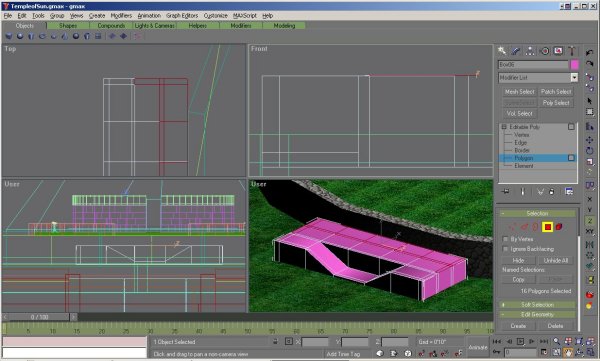
Task: Click the Mirror selected objects icon
Action: point(589,245)
